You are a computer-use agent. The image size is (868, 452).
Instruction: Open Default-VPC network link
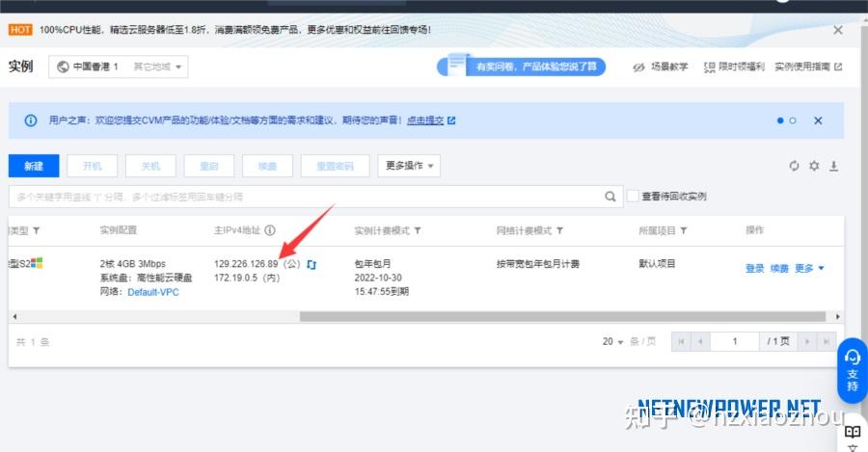click(153, 292)
